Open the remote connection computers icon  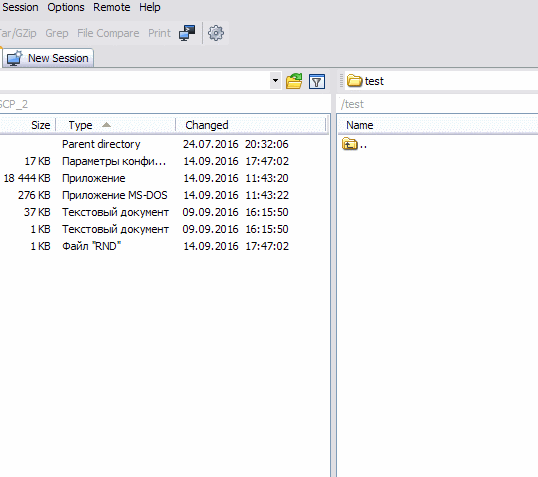pos(187,33)
